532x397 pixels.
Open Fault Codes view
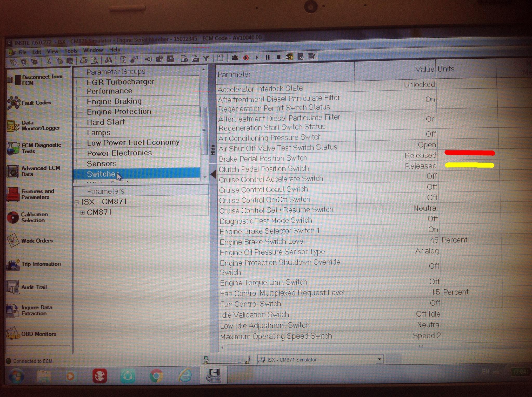pos(29,103)
